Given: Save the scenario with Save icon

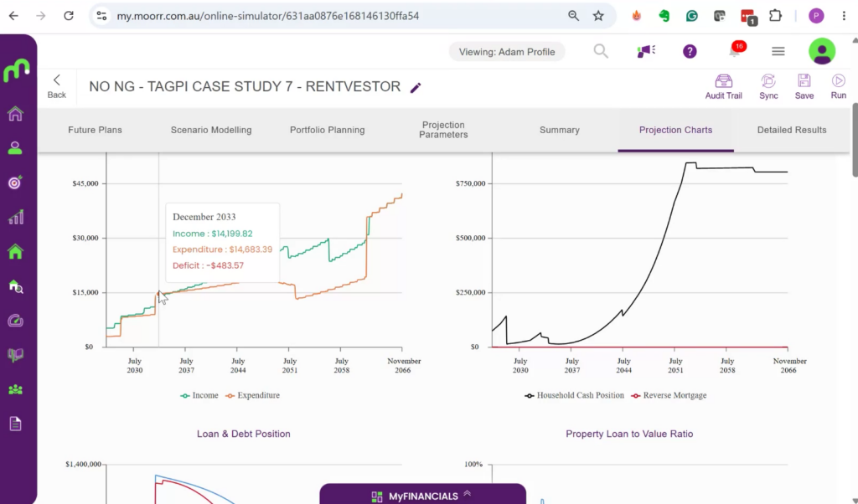Looking at the screenshot, I should point(804,87).
